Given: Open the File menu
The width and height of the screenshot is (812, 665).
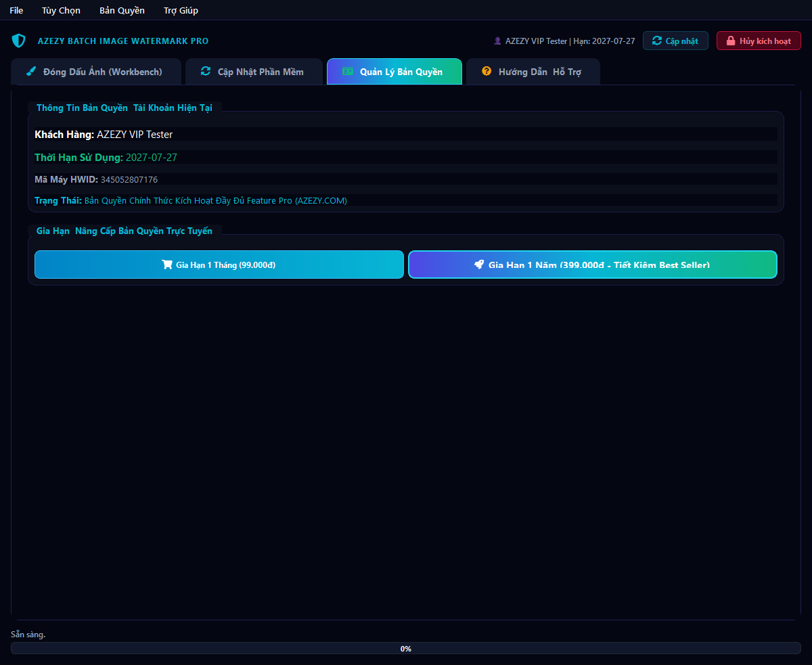Looking at the screenshot, I should 16,10.
